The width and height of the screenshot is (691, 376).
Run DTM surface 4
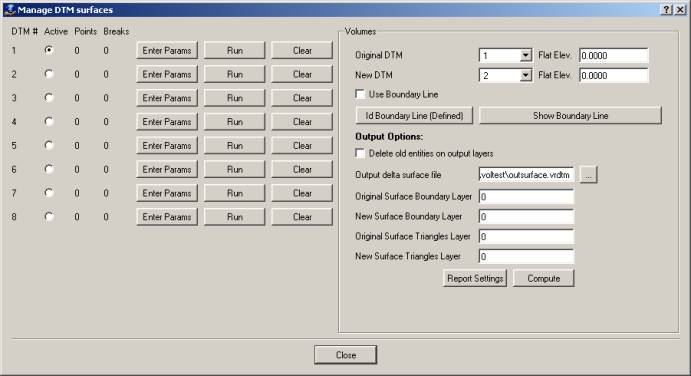tap(234, 122)
